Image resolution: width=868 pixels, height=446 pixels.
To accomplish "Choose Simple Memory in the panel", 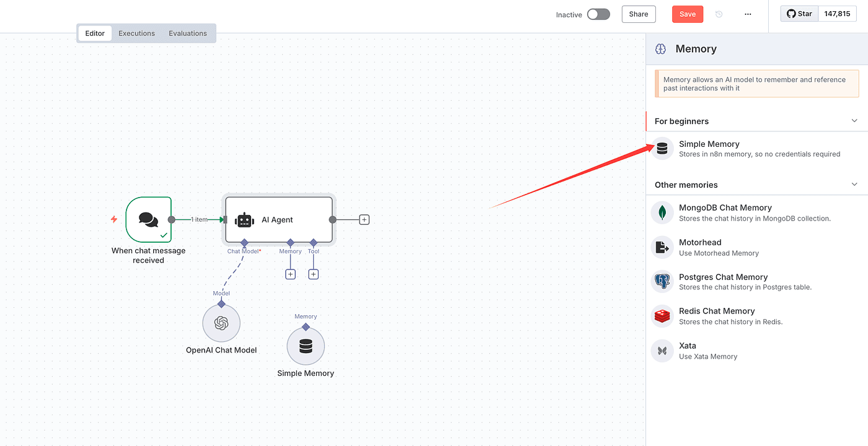I will click(709, 149).
